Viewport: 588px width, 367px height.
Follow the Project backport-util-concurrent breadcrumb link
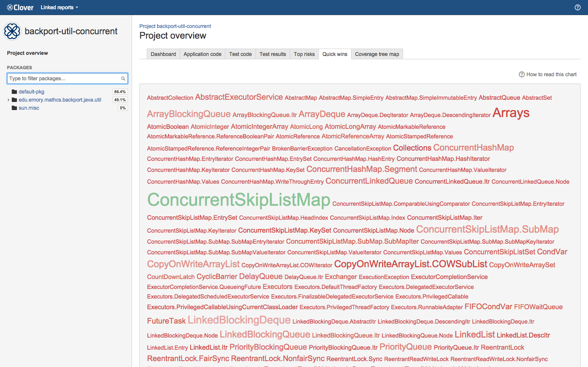coord(175,26)
